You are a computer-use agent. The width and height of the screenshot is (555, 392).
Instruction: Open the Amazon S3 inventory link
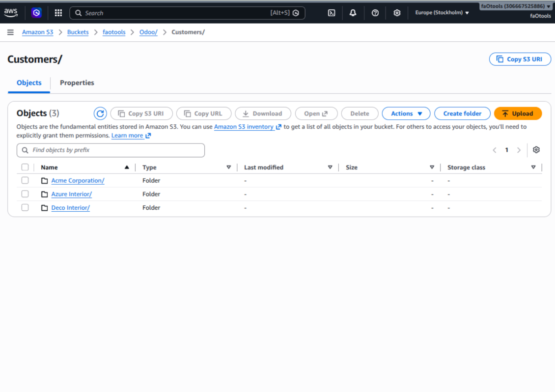(244, 127)
